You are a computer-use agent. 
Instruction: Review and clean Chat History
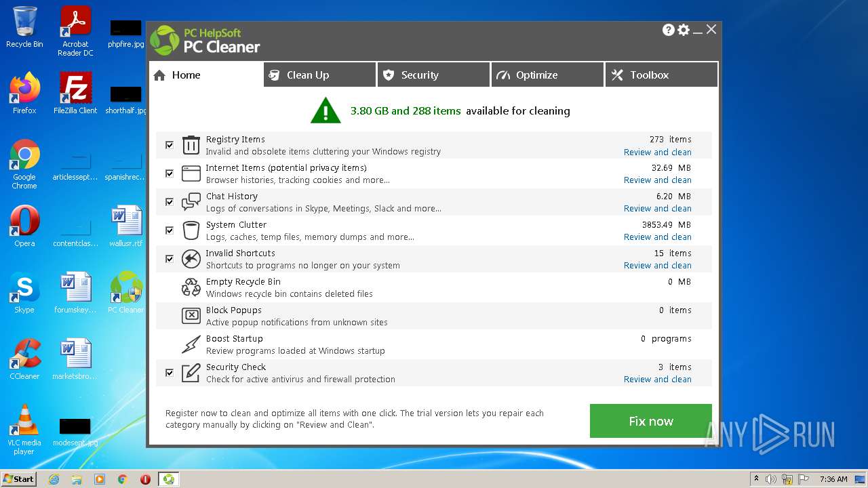[x=658, y=209]
